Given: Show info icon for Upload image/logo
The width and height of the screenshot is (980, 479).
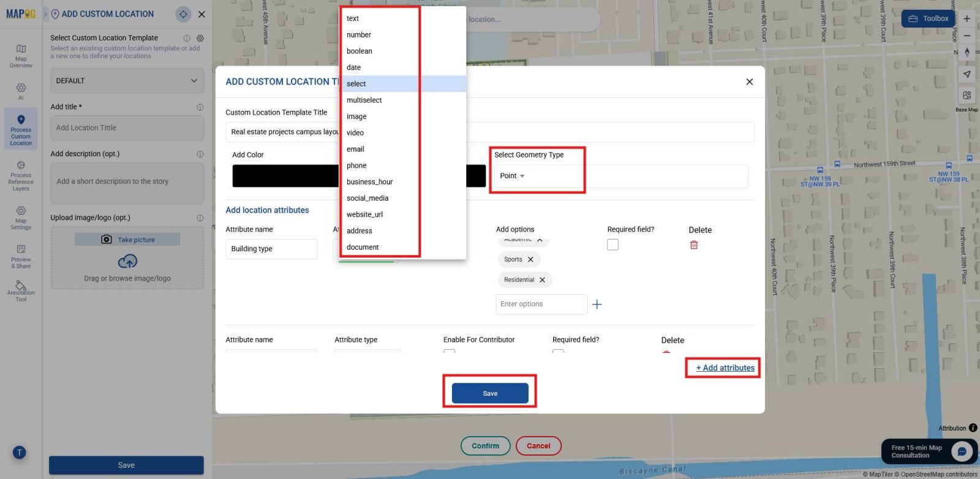Looking at the screenshot, I should (x=200, y=218).
